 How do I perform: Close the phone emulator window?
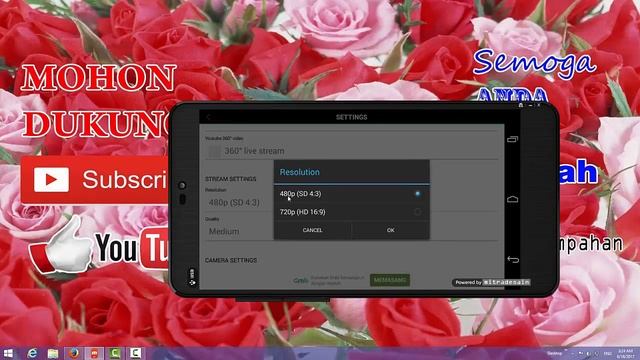pos(539,105)
